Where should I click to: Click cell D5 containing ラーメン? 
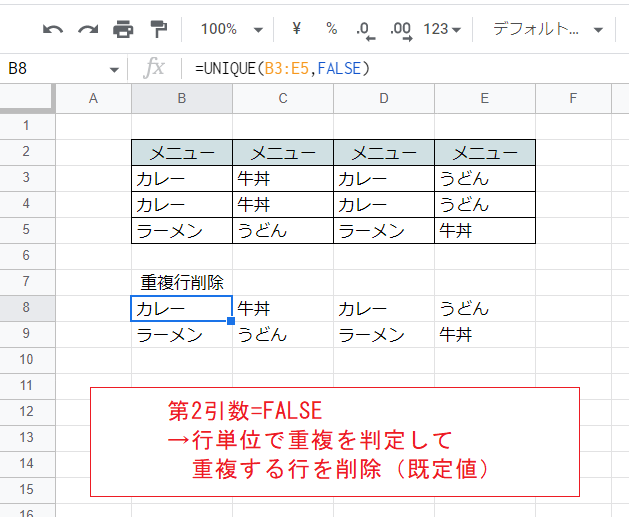(x=384, y=231)
